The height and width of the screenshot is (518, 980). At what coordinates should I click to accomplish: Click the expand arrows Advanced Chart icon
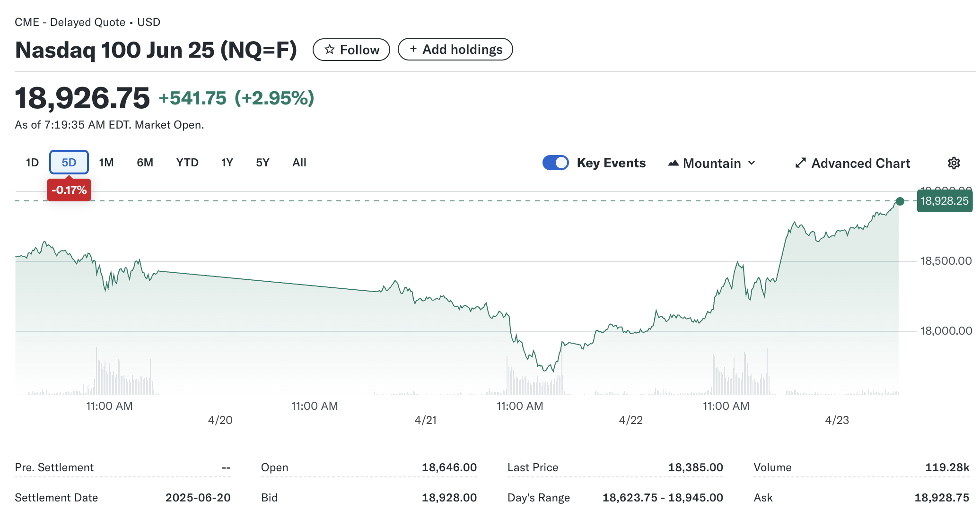(x=800, y=163)
